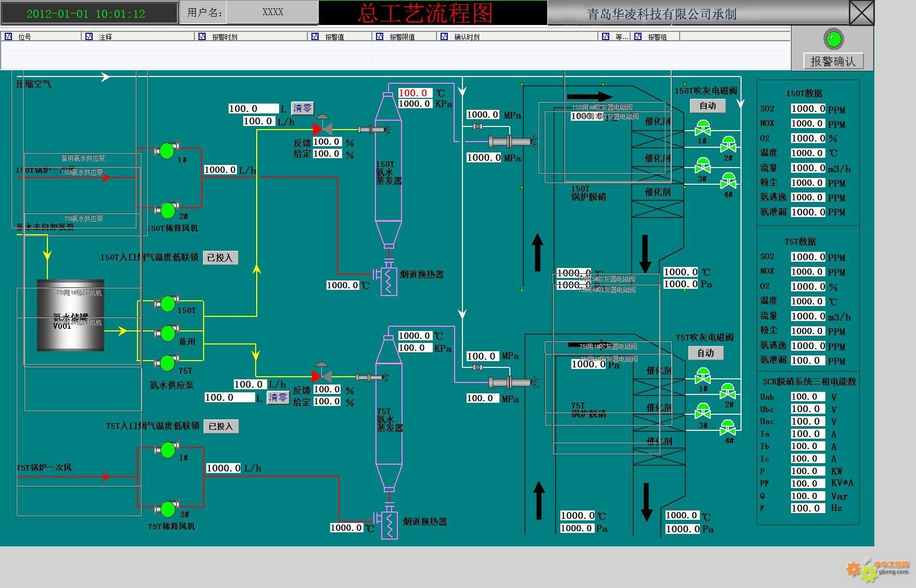Click 75T soot blower valve 4#
This screenshot has height=588, width=916.
[727, 428]
